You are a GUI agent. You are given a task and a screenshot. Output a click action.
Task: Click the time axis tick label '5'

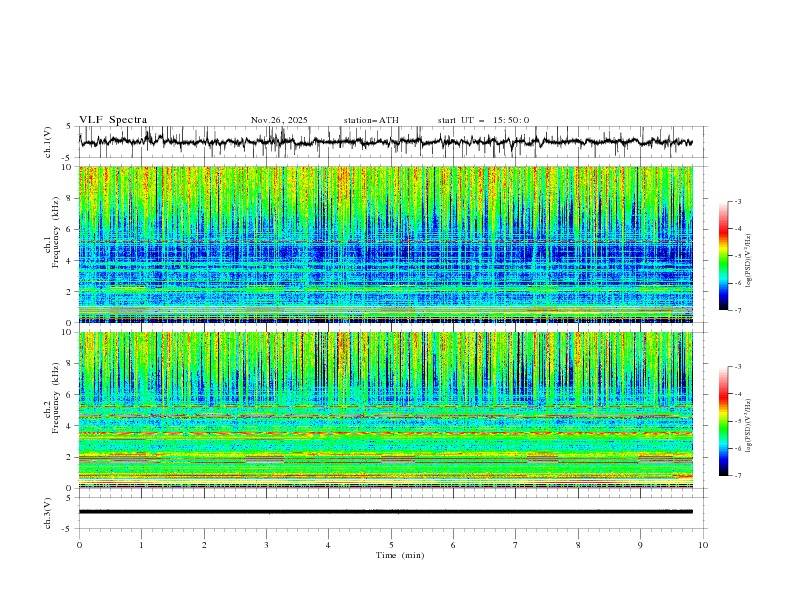click(x=391, y=545)
